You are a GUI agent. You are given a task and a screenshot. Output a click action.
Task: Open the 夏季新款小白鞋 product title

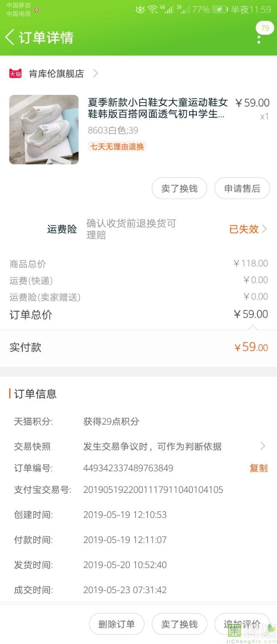coord(157,108)
